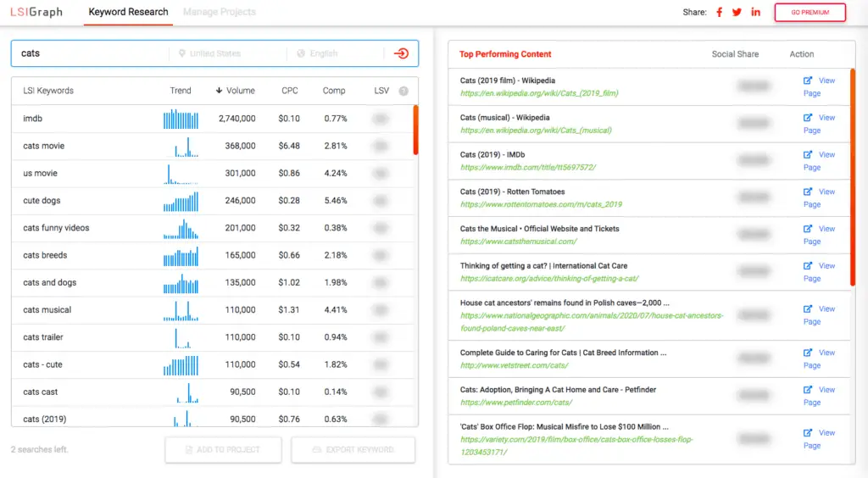Sort table by CPC column
This screenshot has height=478, width=868.
[x=290, y=91]
